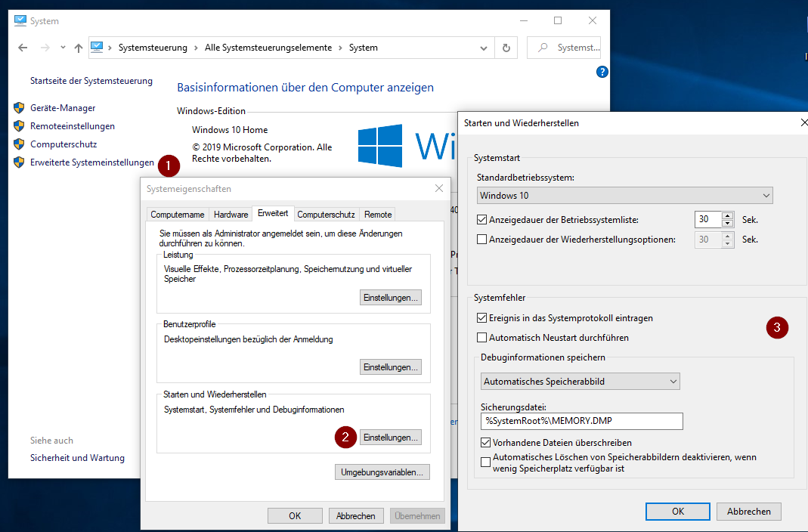Click the shield icon beside Geräte-Manager
The height and width of the screenshot is (532, 808).
click(19, 107)
